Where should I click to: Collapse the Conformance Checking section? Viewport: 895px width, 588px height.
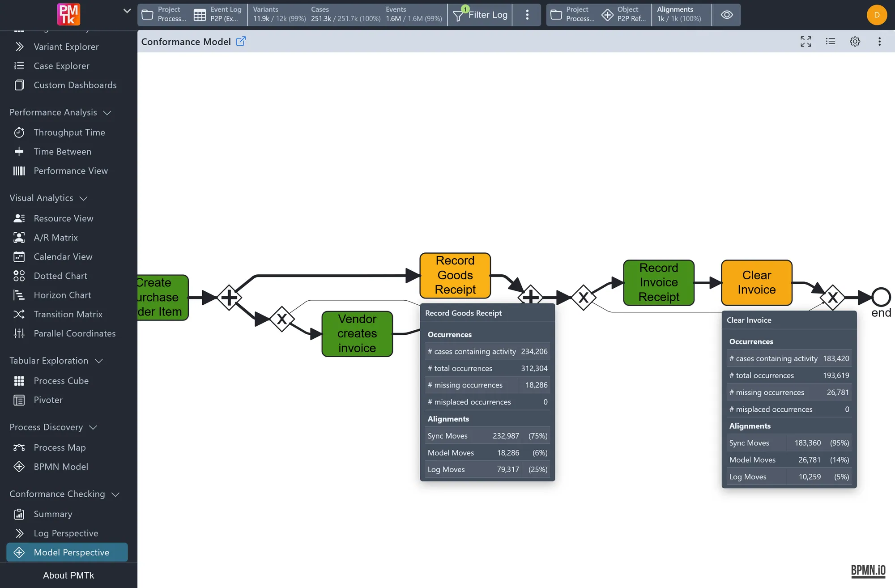point(64,494)
